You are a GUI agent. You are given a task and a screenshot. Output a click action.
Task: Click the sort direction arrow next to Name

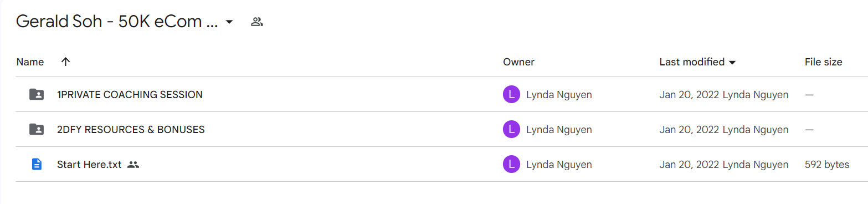65,62
